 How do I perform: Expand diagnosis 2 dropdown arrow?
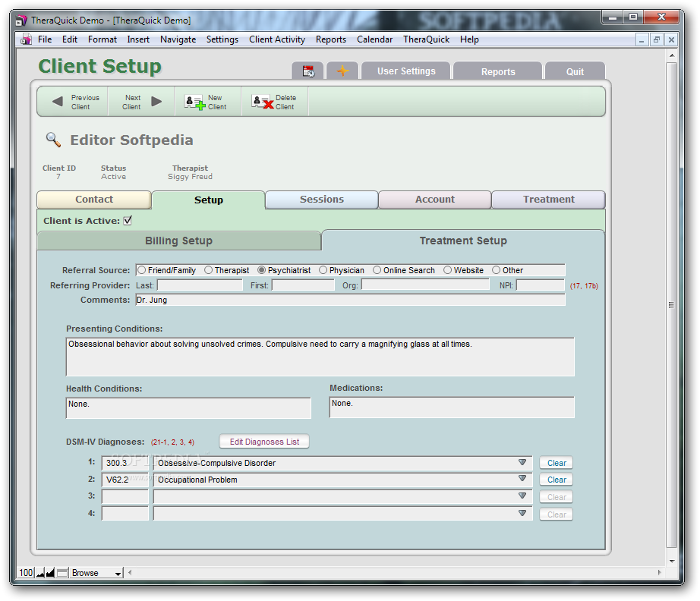[x=522, y=478]
